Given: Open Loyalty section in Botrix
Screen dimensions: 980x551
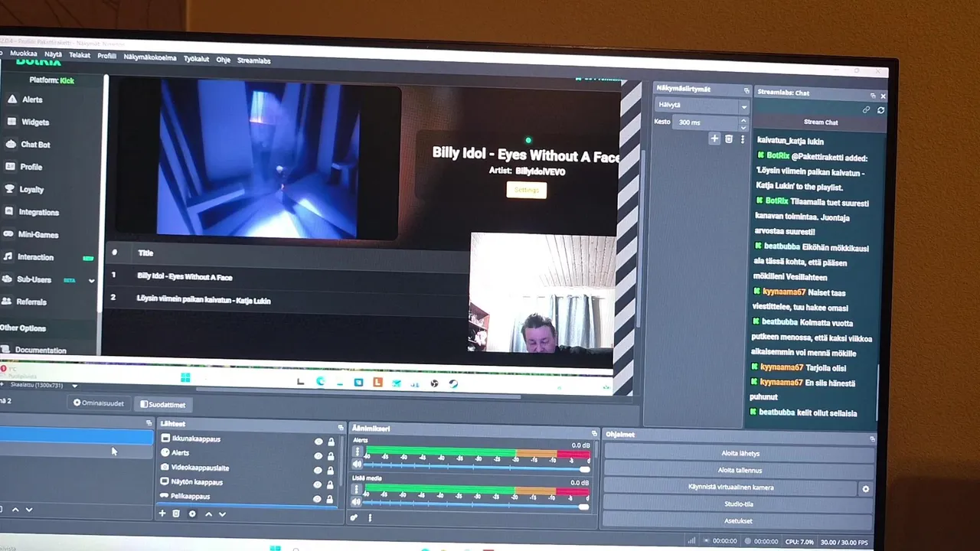Looking at the screenshot, I should pos(31,190).
